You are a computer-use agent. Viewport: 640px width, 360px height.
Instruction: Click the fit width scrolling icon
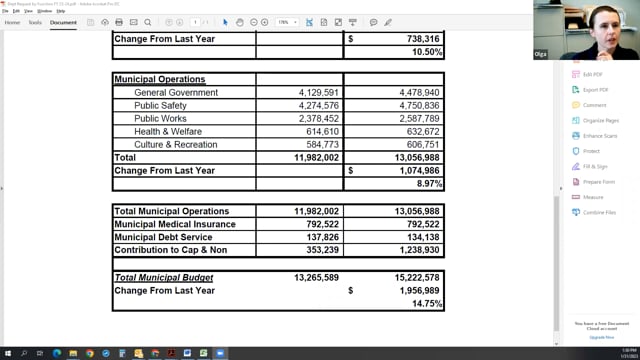point(309,22)
